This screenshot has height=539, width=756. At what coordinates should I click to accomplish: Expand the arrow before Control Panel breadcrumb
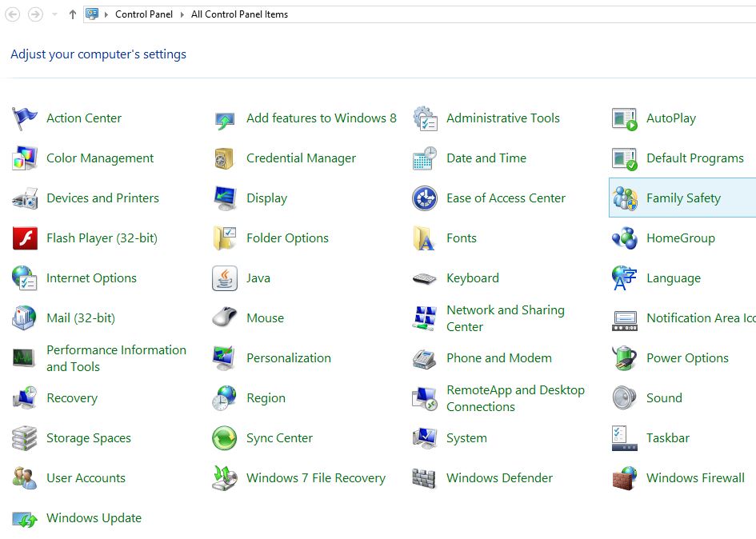coord(106,14)
